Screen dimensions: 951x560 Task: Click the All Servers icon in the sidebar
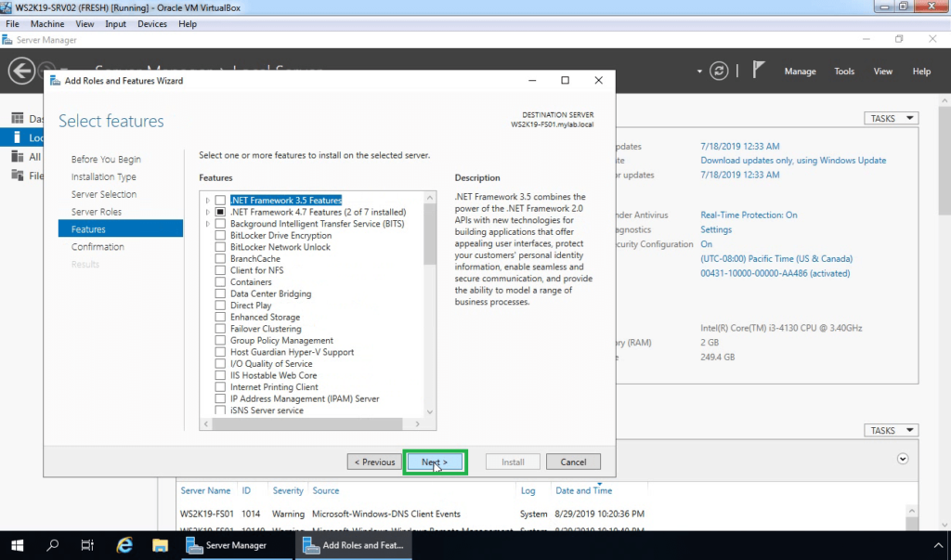[18, 157]
